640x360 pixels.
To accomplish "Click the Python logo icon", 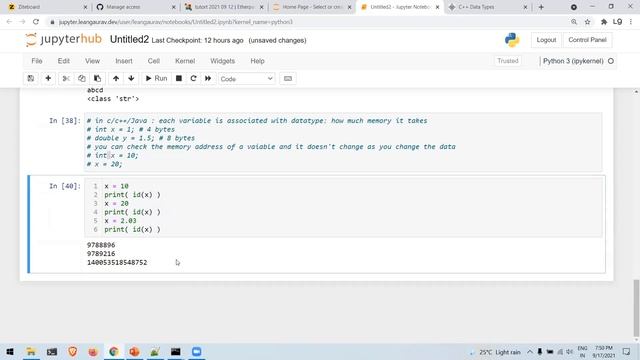I will (512, 40).
